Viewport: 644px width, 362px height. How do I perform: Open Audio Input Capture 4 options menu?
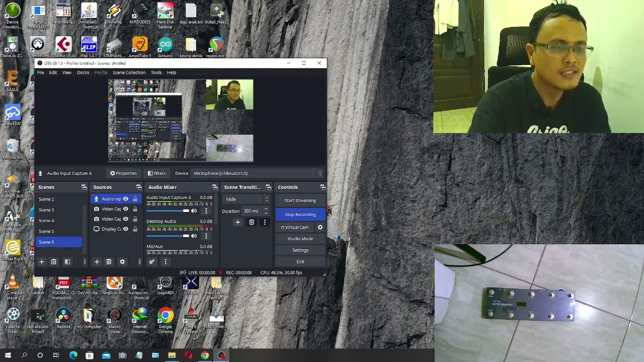pyautogui.click(x=206, y=211)
